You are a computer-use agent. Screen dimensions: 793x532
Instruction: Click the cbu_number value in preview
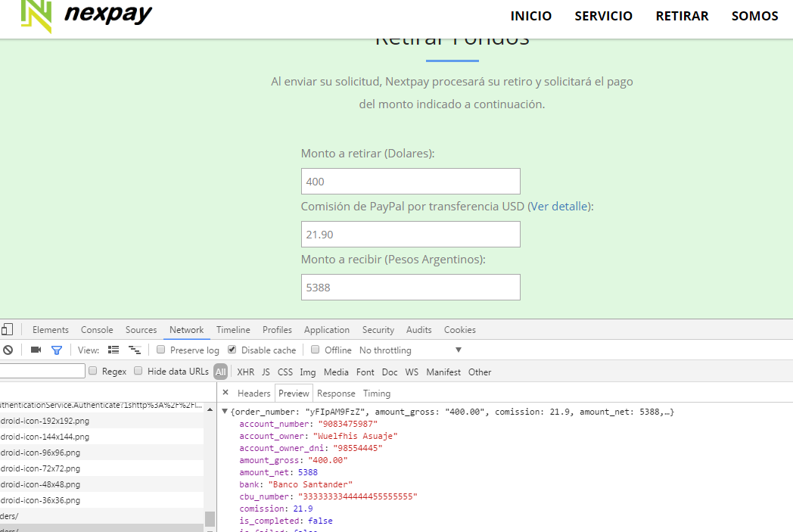tap(358, 496)
